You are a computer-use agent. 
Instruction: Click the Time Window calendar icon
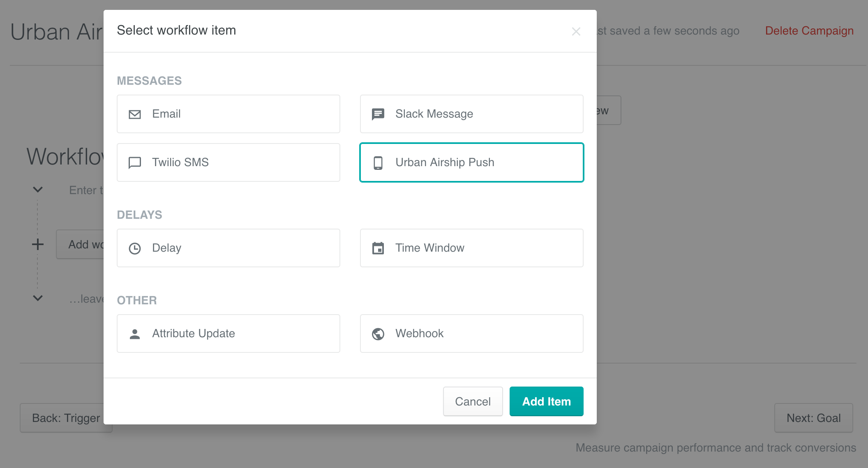[378, 248]
